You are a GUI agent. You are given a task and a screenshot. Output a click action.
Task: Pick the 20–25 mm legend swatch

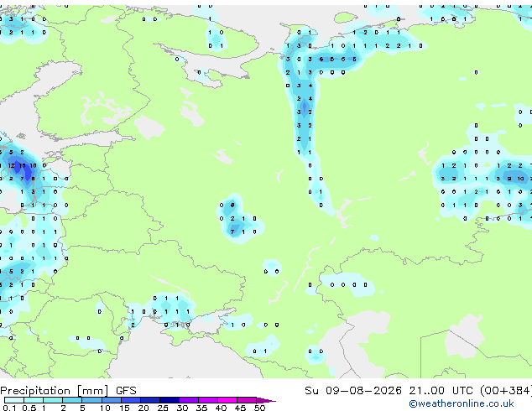(150, 400)
